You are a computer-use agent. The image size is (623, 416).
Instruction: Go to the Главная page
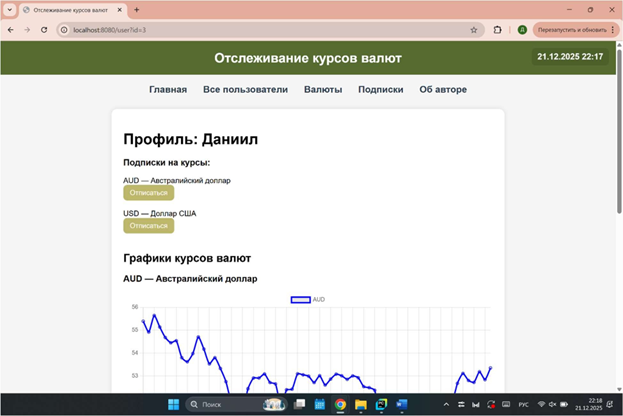[168, 90]
